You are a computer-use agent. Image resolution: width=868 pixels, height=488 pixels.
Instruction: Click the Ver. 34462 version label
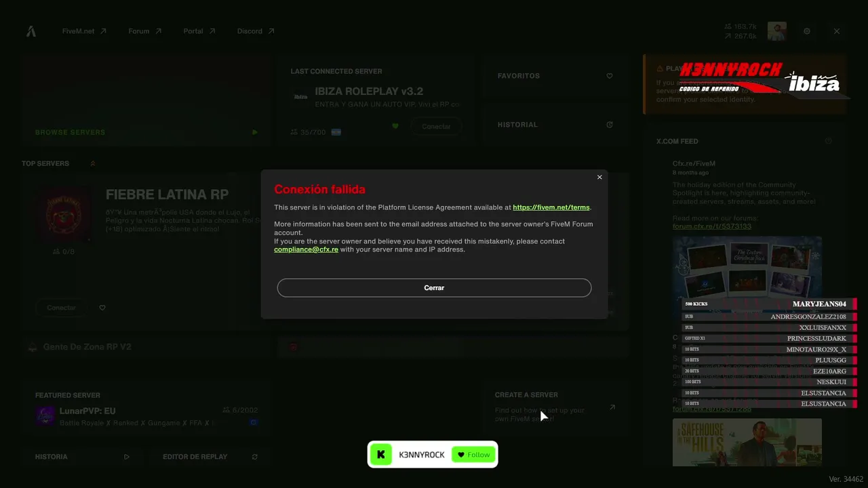pyautogui.click(x=846, y=479)
